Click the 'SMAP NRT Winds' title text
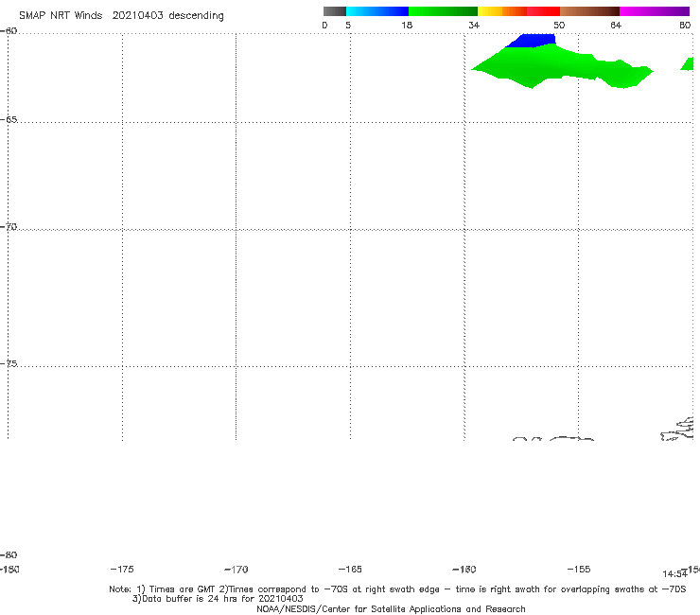This screenshot has height=615, width=700. pyautogui.click(x=61, y=16)
